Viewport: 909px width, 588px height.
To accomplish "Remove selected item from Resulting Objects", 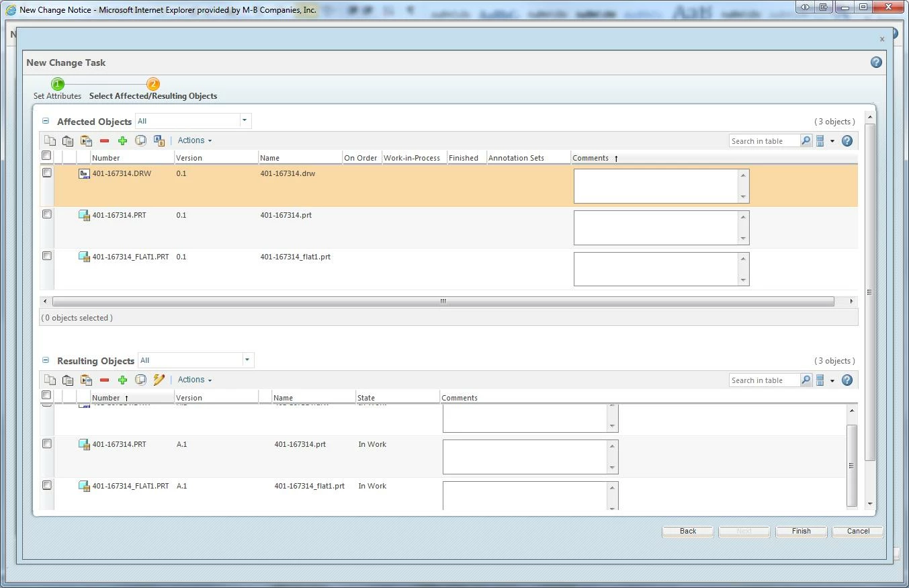I will [x=104, y=380].
